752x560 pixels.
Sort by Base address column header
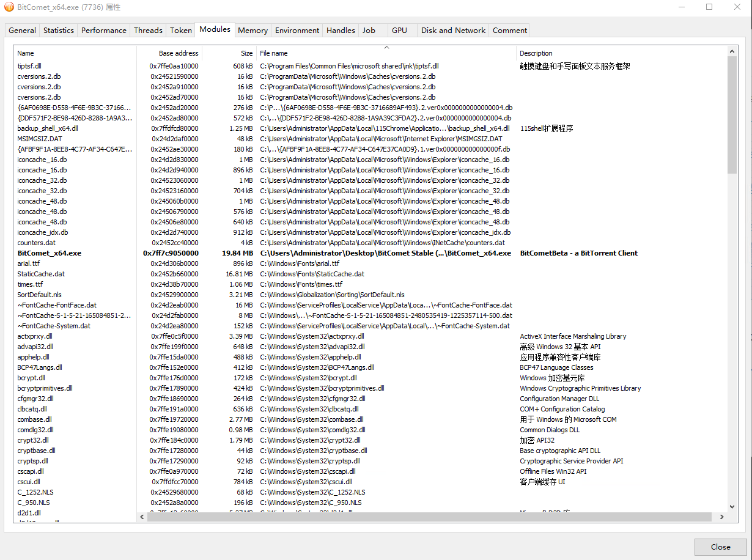click(x=178, y=53)
